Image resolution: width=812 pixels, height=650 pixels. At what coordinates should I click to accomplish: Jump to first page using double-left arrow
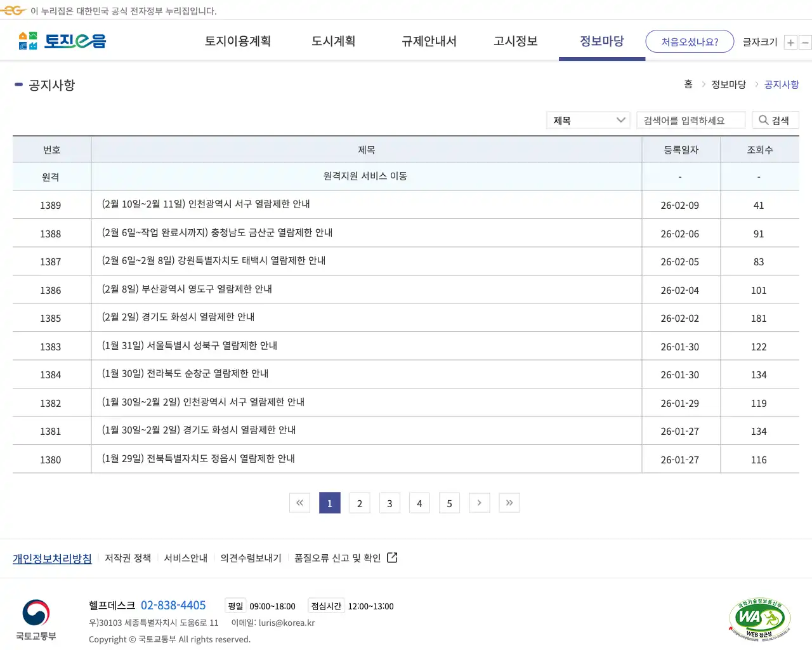(299, 503)
